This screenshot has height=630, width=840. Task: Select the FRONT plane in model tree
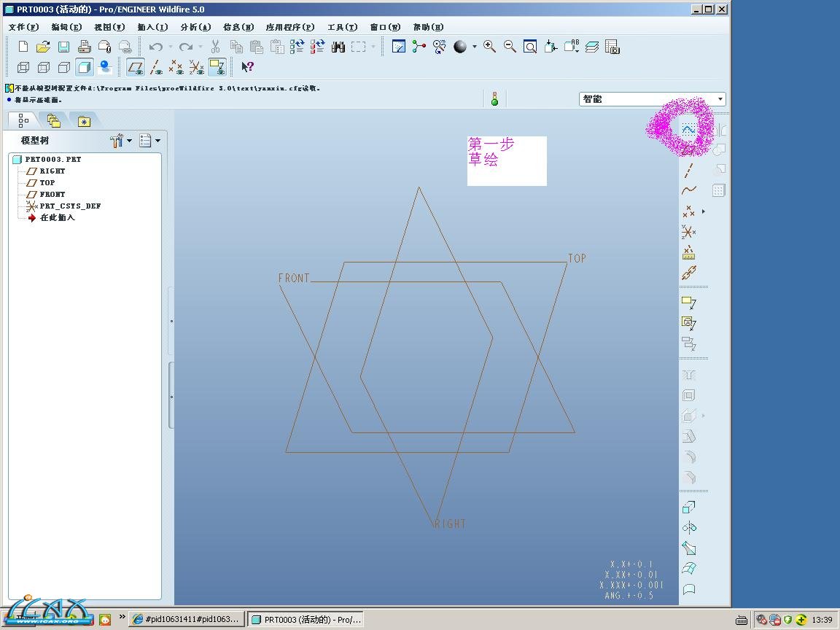(x=52, y=195)
